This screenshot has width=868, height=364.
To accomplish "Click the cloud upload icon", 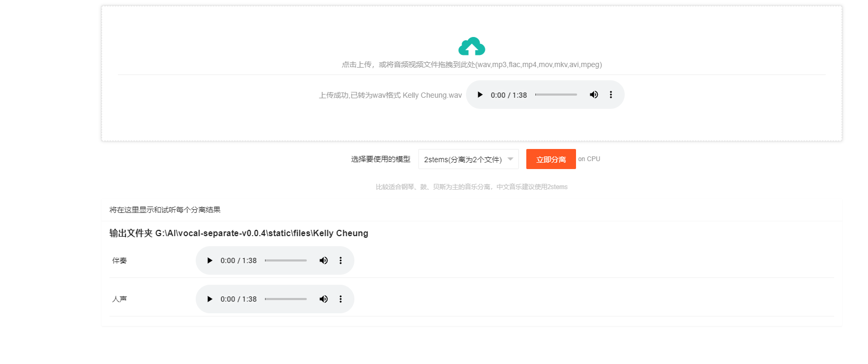I will [x=472, y=46].
